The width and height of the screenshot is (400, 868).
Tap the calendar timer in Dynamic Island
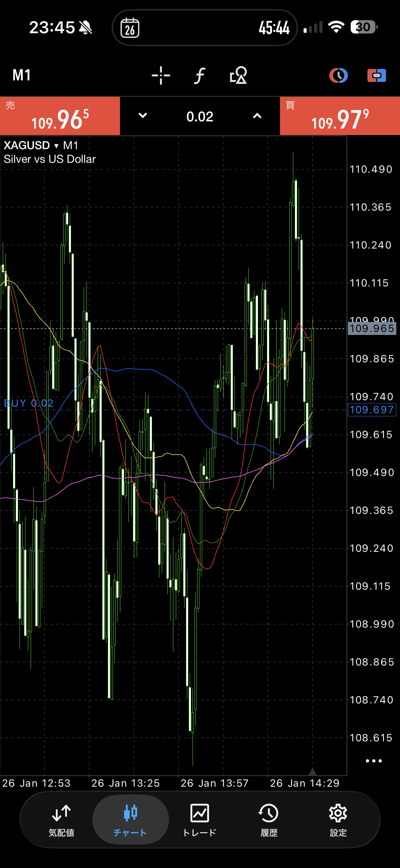click(x=130, y=28)
